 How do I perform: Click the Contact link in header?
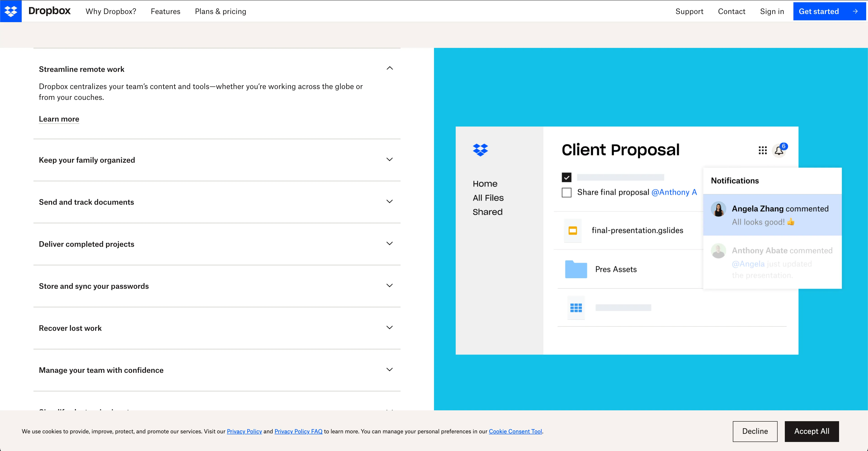731,12
